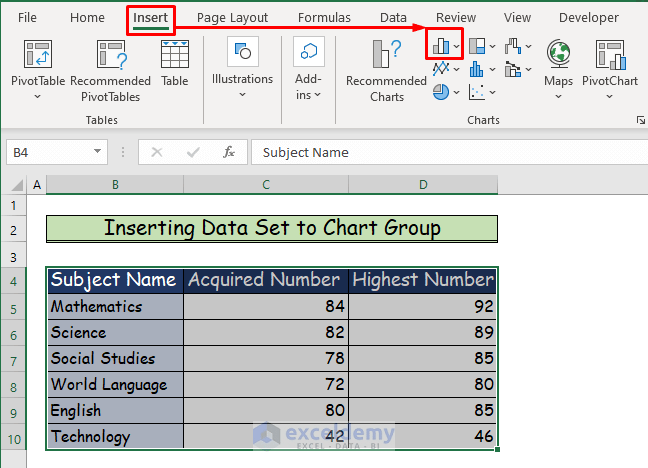Expand the Illustrations dropdown chevron
Screen dimensions: 648x468
(243, 95)
